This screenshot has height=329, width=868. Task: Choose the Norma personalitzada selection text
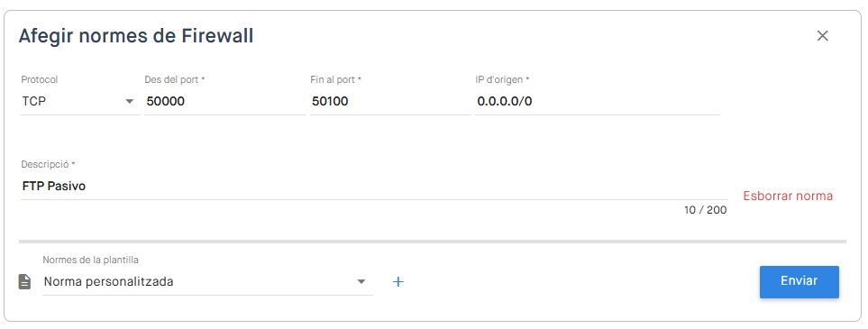108,282
